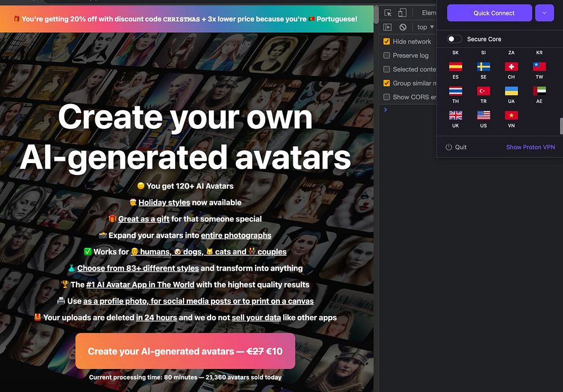Enable the Preserve log checkbox

[387, 55]
